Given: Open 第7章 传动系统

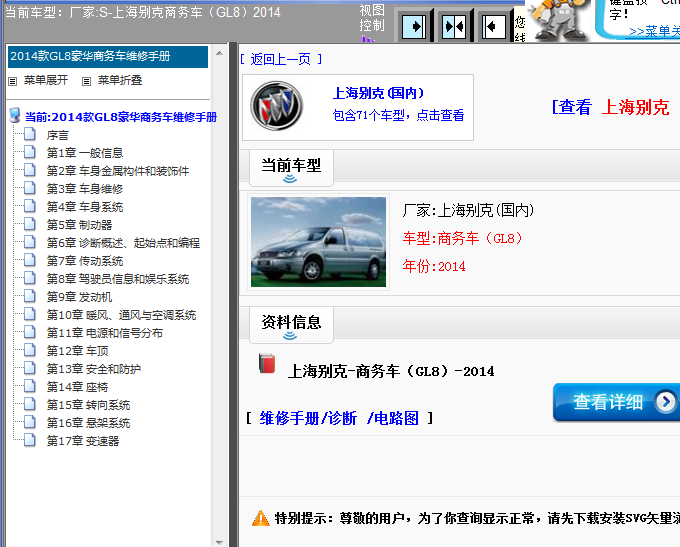Looking at the screenshot, I should click(85, 261).
